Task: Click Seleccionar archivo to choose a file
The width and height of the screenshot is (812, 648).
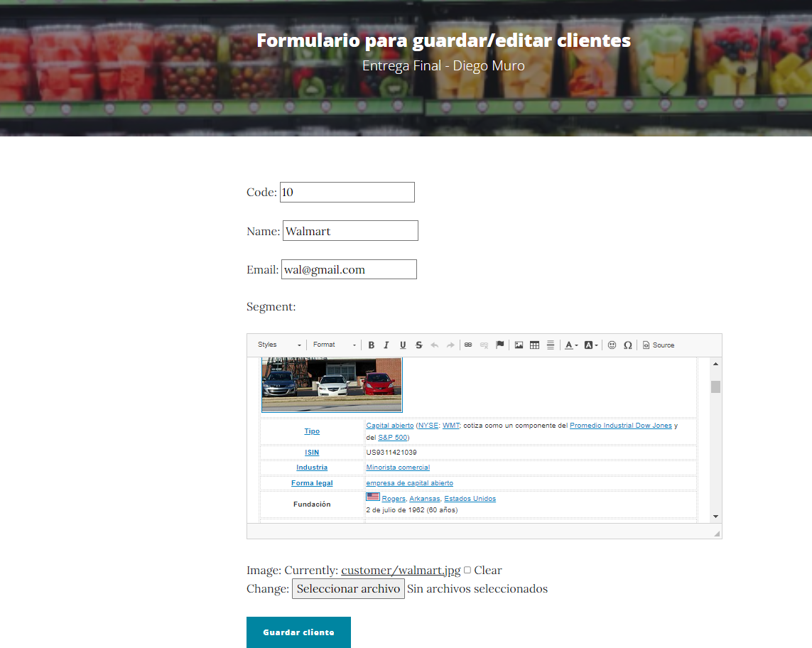Action: coord(348,588)
